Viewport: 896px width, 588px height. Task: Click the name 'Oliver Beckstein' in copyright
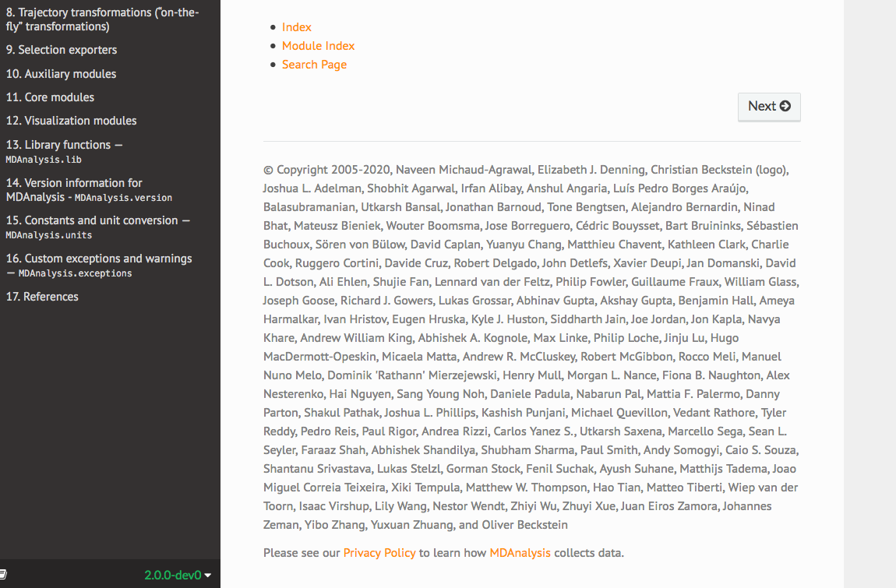[x=524, y=525]
